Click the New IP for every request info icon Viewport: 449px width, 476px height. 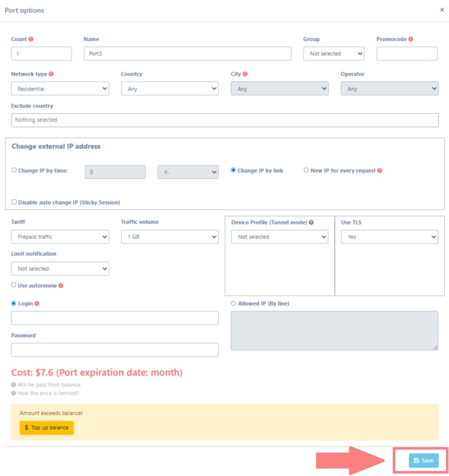click(x=380, y=170)
